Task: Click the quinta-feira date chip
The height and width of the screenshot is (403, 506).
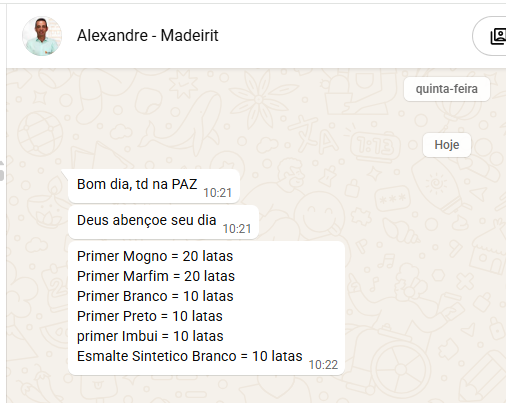Action: coord(447,89)
